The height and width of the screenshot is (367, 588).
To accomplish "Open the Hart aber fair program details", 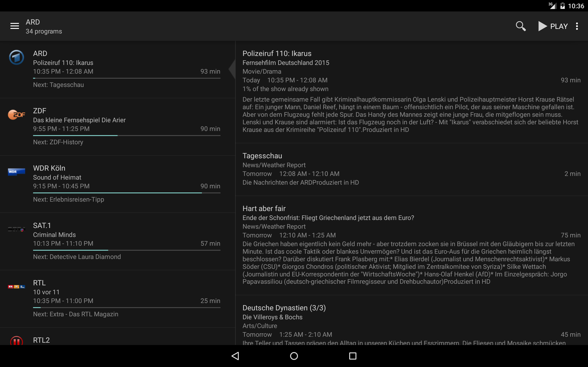I will click(412, 245).
